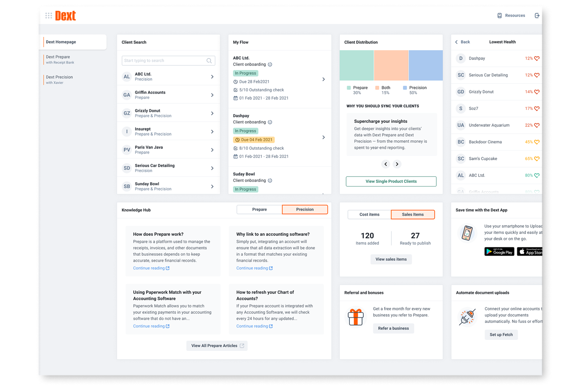Viewport: 588px width, 392px height.
Task: Click View Single Product Clients button
Action: click(x=391, y=181)
